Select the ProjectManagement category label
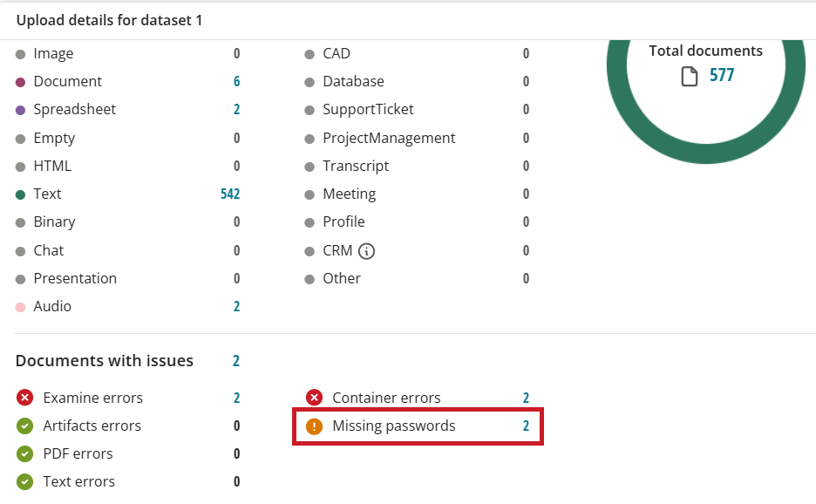816x504 pixels. point(389,138)
